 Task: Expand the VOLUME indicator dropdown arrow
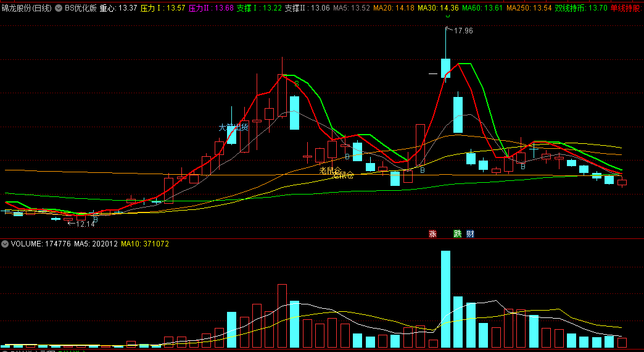[x=5, y=244]
